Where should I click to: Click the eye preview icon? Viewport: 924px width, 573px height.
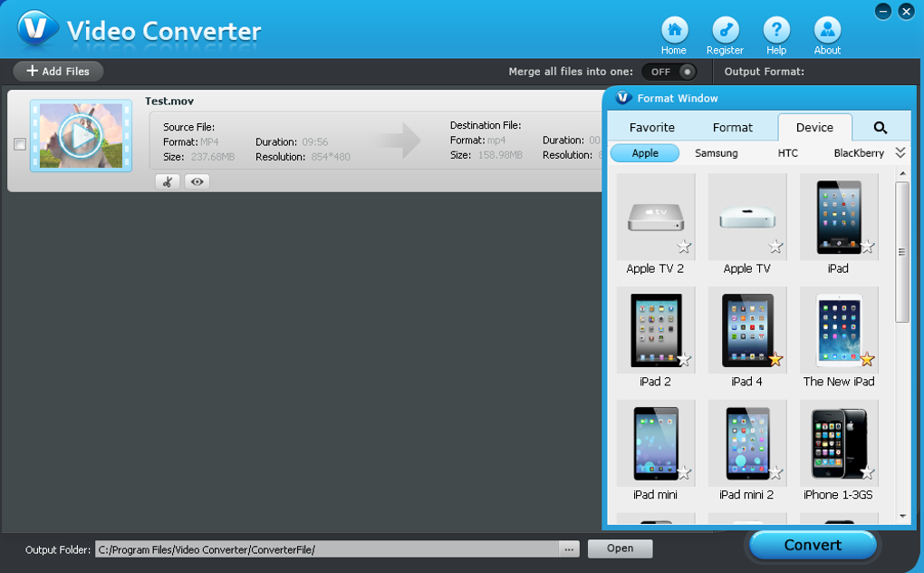(x=197, y=182)
